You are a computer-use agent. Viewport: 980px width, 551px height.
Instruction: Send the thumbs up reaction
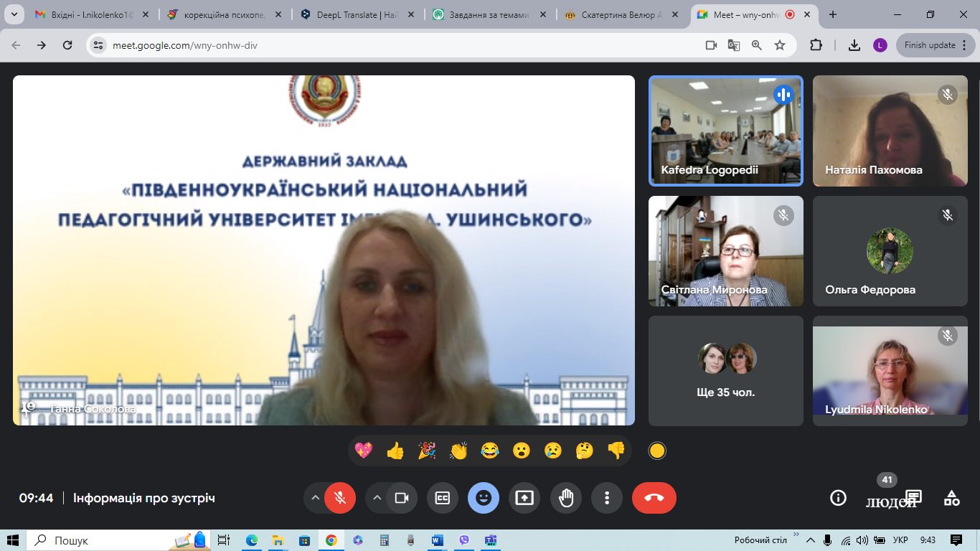395,451
